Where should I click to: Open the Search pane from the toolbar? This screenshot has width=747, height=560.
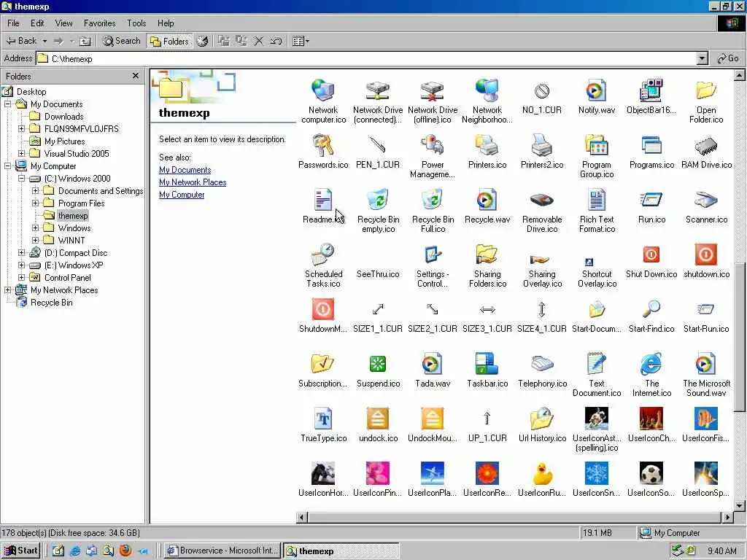[122, 41]
